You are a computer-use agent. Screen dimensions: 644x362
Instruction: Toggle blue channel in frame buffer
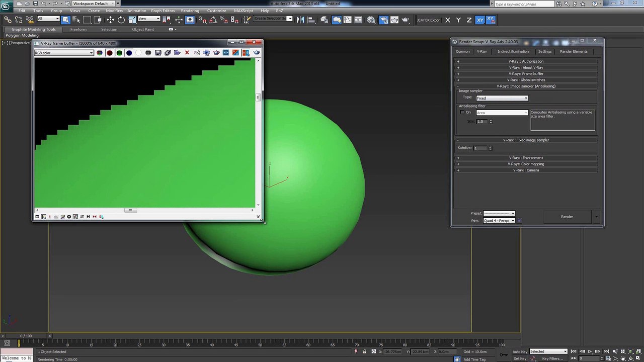(x=129, y=53)
